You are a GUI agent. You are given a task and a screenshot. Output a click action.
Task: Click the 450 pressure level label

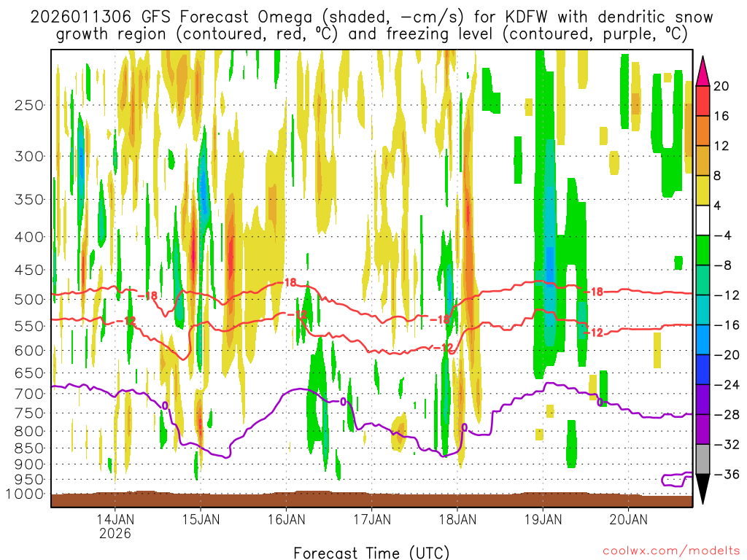click(29, 270)
